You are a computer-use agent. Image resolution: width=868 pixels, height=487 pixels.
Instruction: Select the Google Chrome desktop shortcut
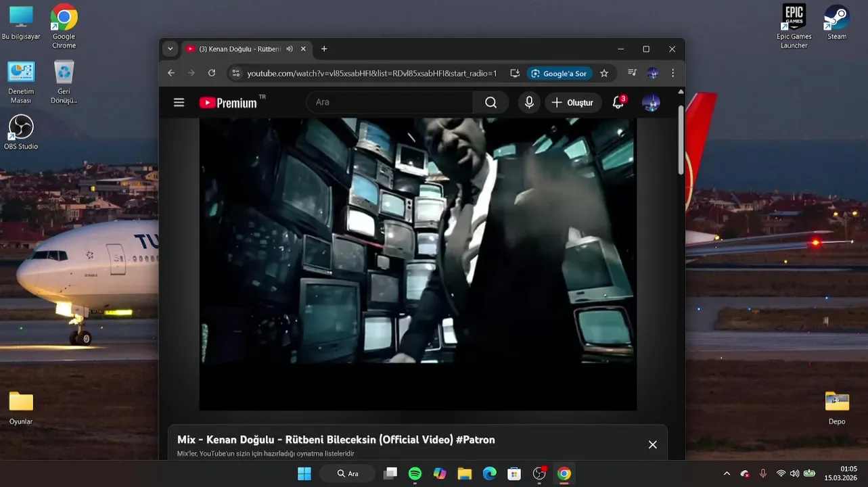pos(64,26)
